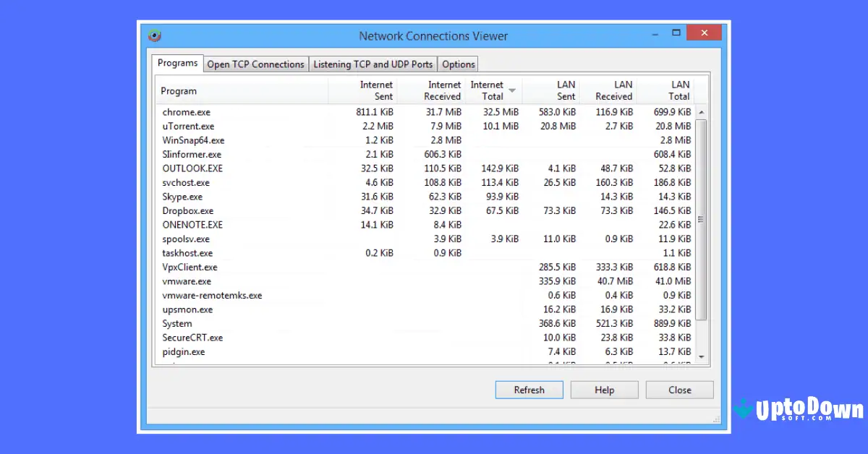868x454 pixels.
Task: Click the Refresh button
Action: pos(529,390)
